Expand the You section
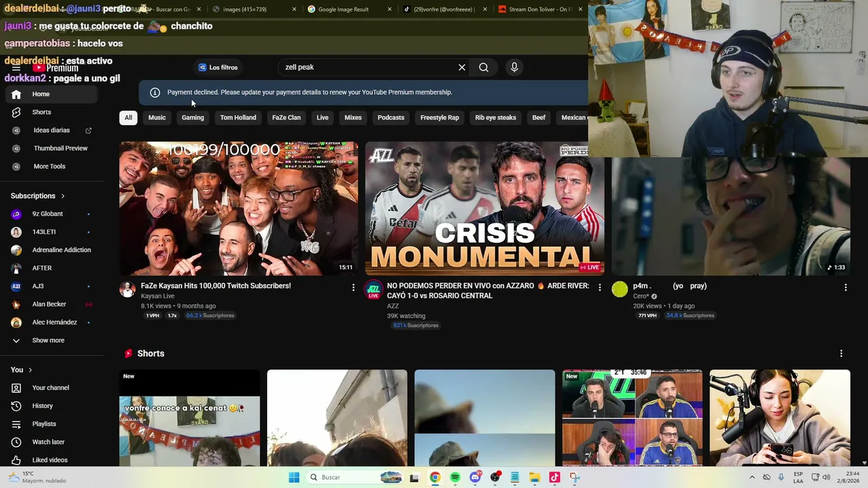 pos(22,369)
